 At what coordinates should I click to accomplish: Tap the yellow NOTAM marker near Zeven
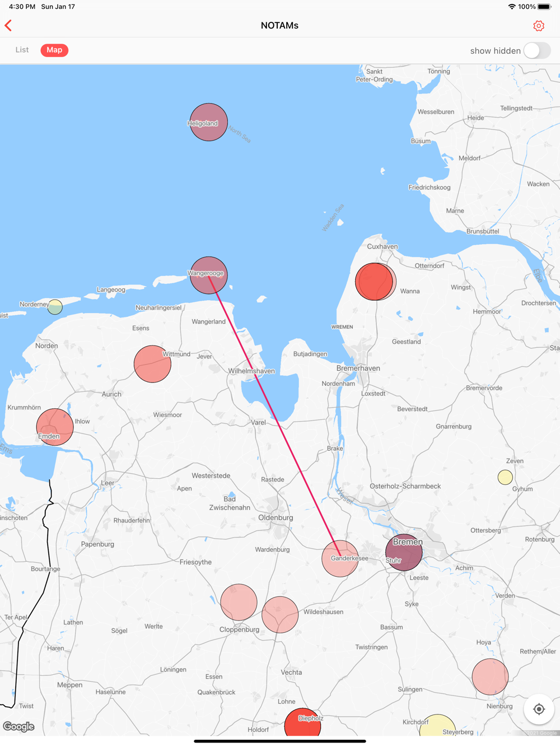tap(505, 477)
